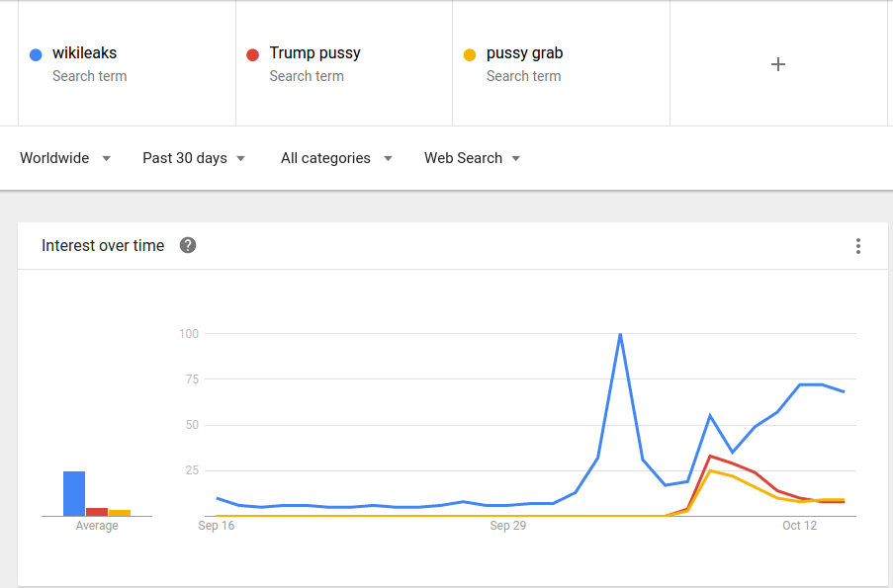The image size is (893, 588).
Task: Click the blue dot beside wikileaks
Action: (x=36, y=54)
